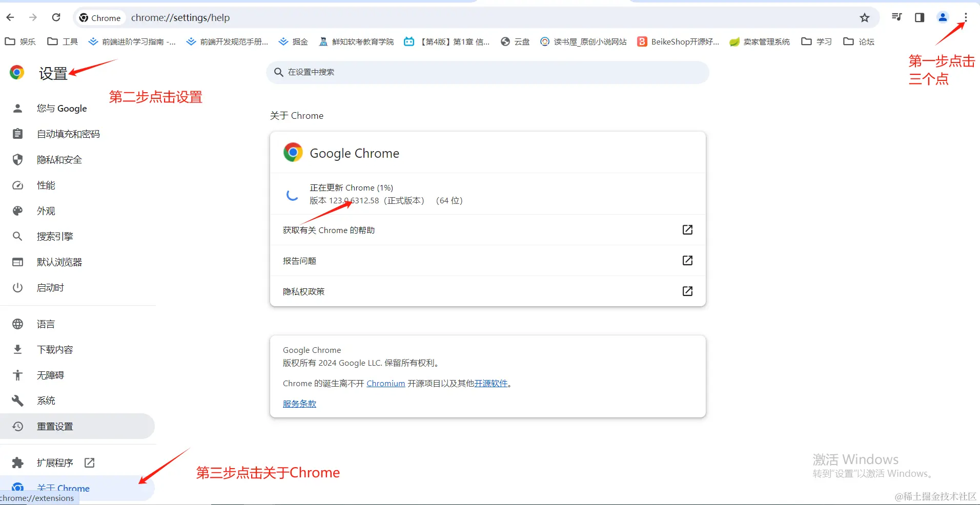Screen dimensions: 980x505
Task: Open the profile avatar menu
Action: coord(943,17)
